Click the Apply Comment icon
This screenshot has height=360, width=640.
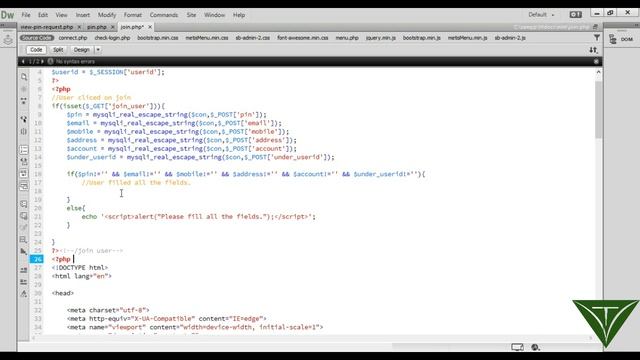click(24, 204)
